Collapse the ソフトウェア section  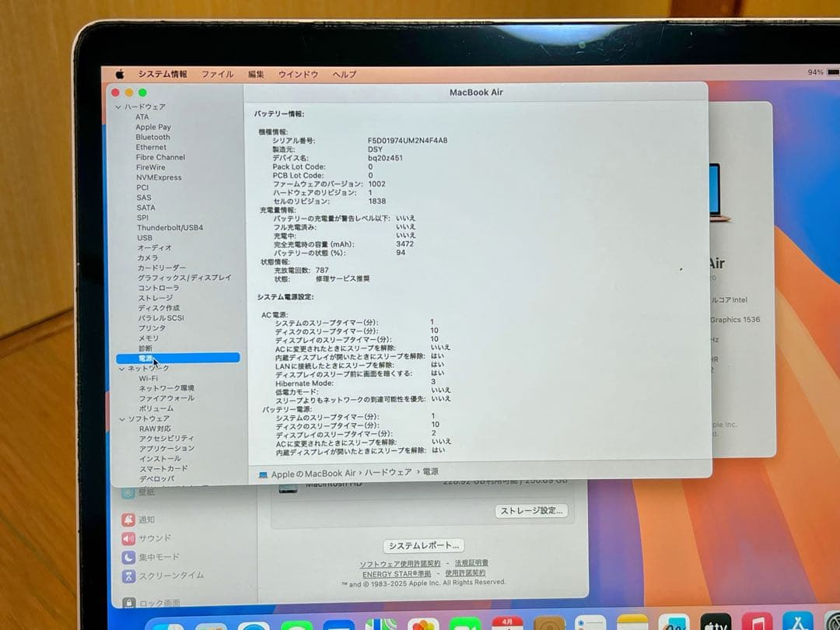click(122, 419)
